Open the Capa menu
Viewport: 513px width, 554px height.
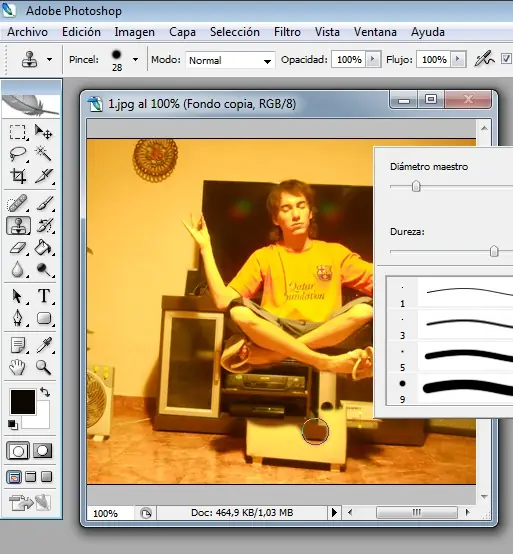[182, 32]
